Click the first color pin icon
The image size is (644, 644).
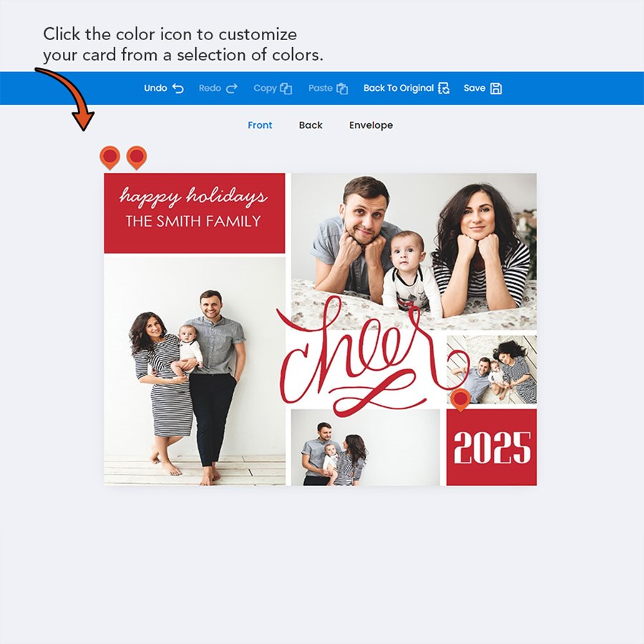(x=109, y=157)
